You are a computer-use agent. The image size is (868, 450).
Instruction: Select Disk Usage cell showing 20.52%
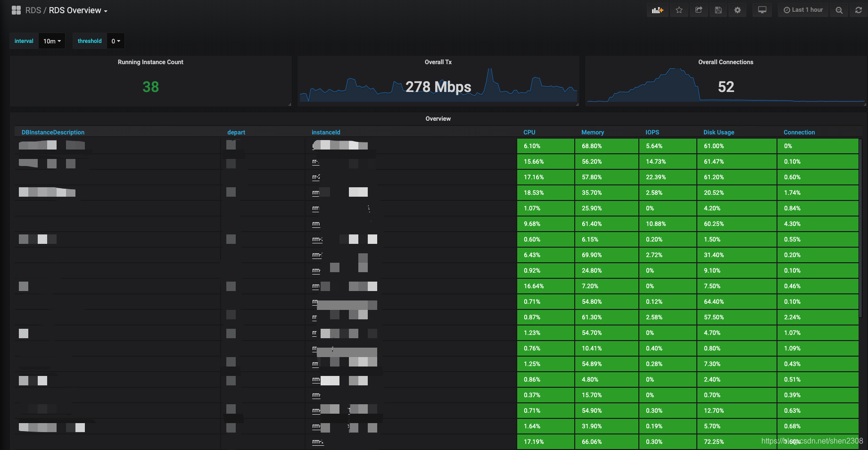tap(737, 193)
